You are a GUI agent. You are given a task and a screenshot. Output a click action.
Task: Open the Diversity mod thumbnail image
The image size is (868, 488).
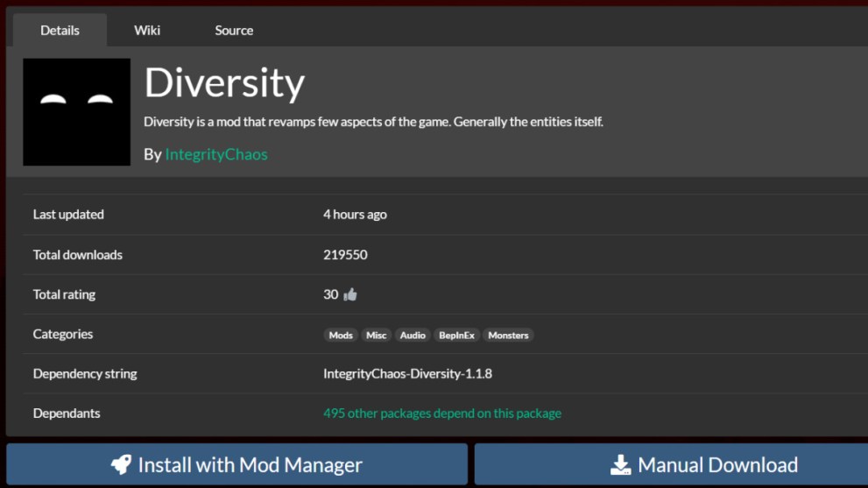coord(76,112)
